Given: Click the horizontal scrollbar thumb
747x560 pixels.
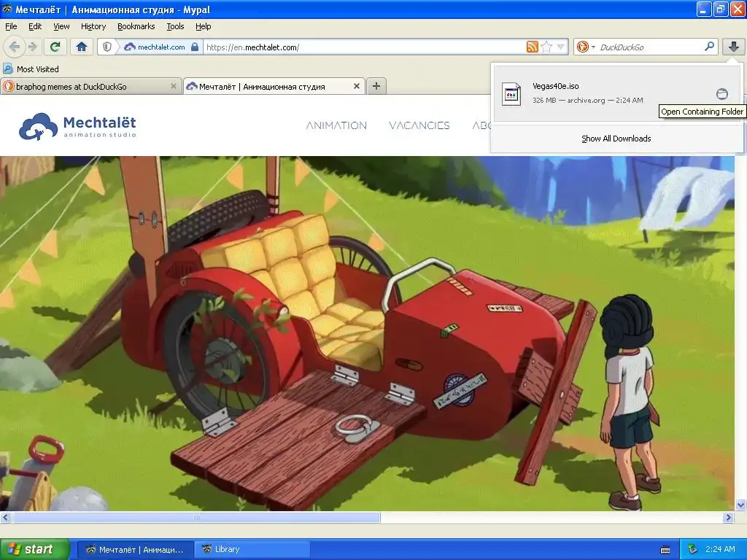Looking at the screenshot, I should tap(196, 517).
